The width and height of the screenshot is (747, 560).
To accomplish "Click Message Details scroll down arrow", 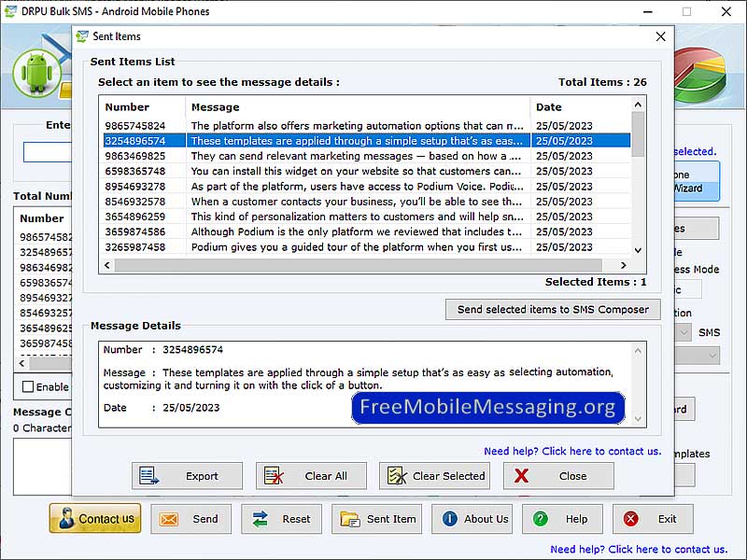I will [638, 419].
